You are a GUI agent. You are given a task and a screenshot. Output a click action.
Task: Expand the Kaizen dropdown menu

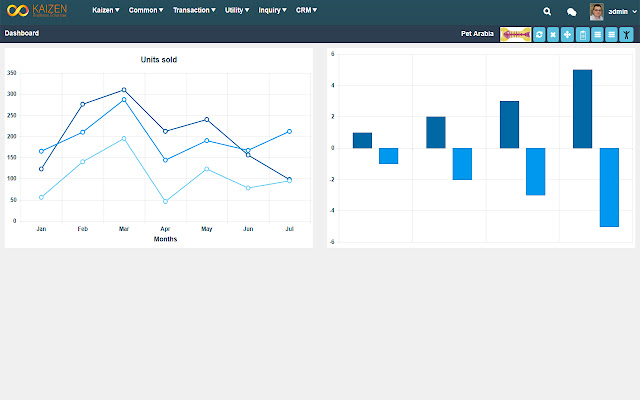click(106, 10)
